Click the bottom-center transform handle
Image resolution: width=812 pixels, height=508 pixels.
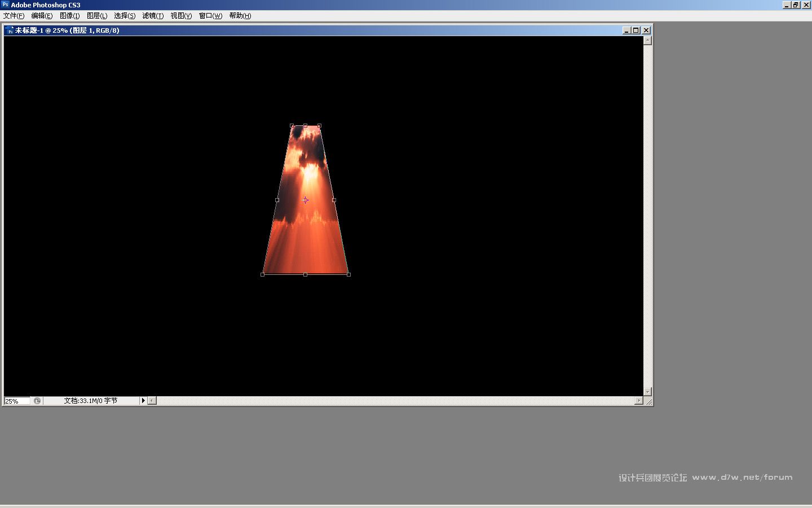(x=305, y=274)
